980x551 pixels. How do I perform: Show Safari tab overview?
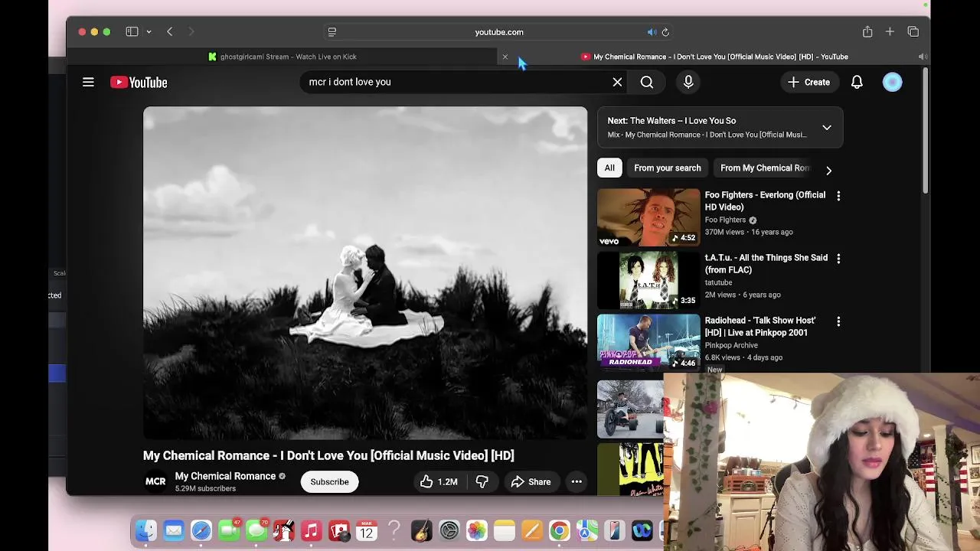click(913, 31)
